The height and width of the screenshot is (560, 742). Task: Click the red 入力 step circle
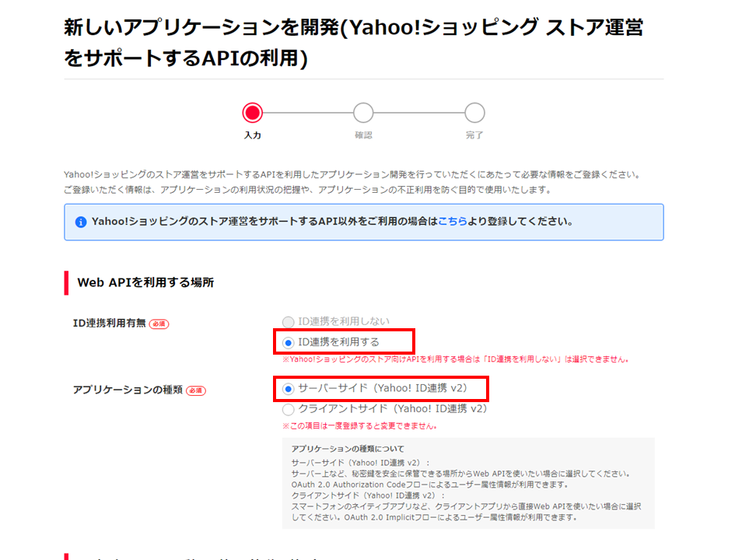(x=252, y=113)
